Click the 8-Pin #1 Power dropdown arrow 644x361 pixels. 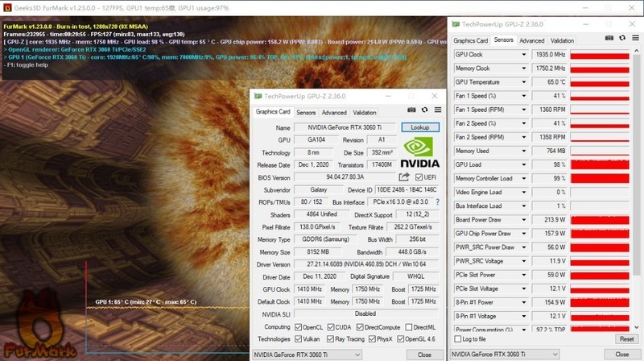(524, 302)
